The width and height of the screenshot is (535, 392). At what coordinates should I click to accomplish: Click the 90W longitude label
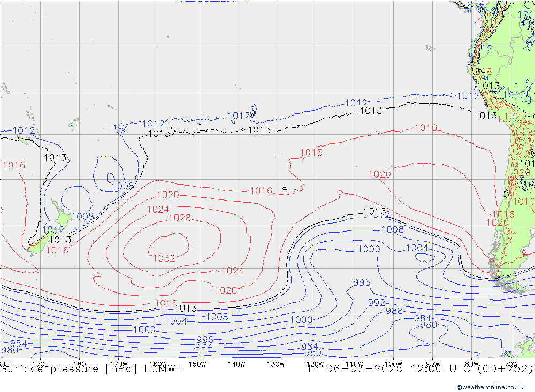[433, 364]
